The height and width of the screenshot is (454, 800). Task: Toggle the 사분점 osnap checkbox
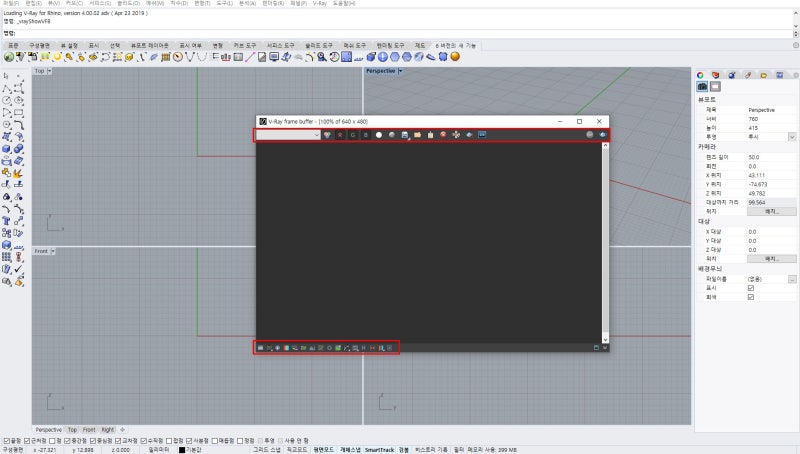click(x=189, y=440)
